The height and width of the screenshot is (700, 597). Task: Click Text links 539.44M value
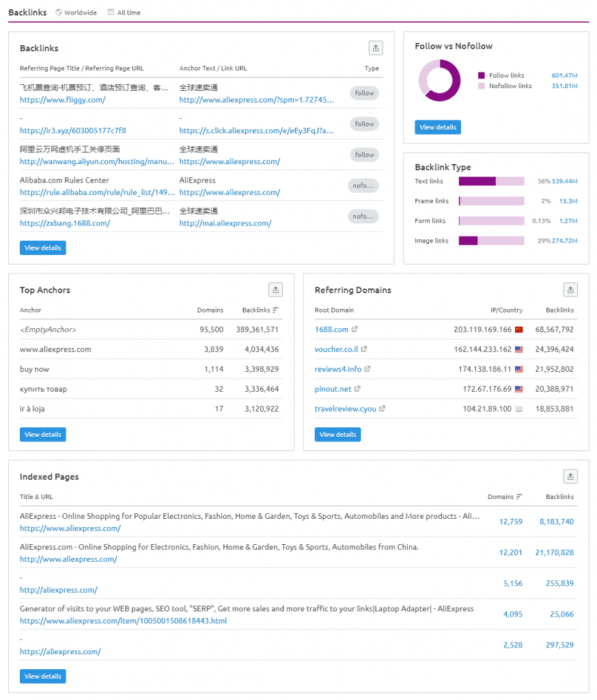(564, 181)
